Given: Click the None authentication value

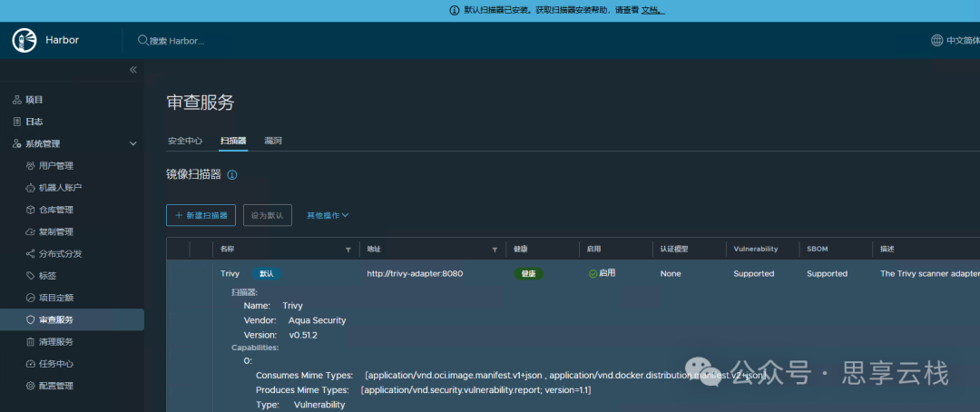Looking at the screenshot, I should tap(671, 274).
